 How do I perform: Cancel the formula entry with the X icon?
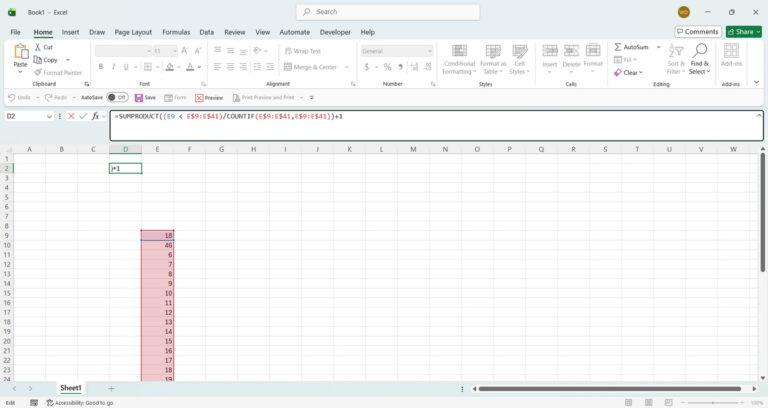point(71,117)
